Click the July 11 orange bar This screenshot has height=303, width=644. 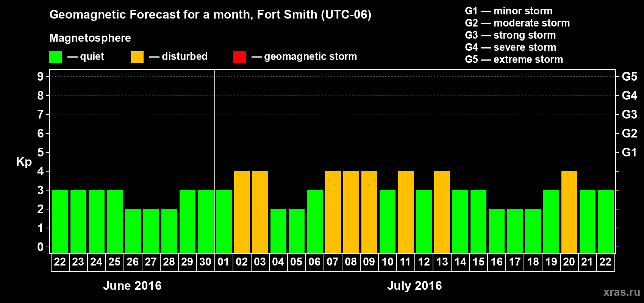[x=406, y=212]
